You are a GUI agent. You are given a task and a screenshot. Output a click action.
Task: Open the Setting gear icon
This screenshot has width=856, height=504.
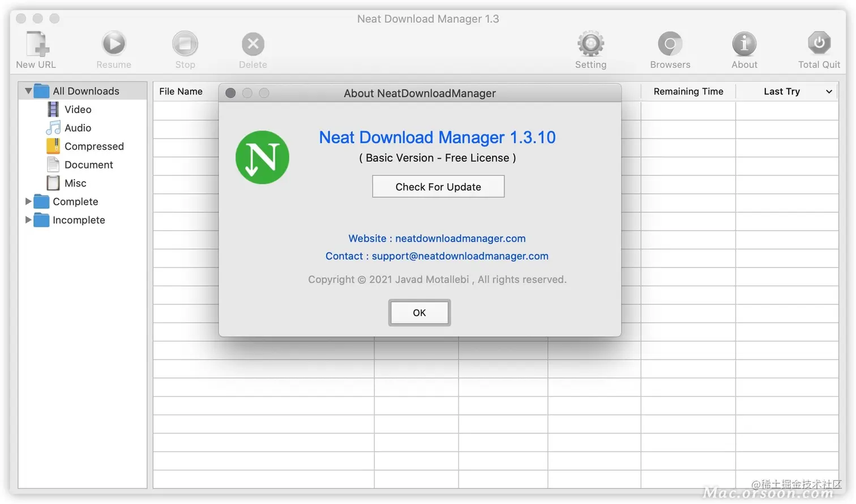pos(590,44)
